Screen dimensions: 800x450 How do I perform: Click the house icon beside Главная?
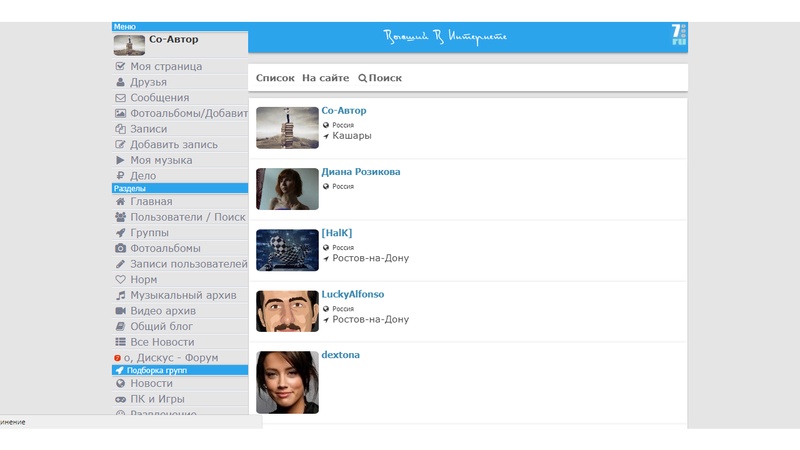pyautogui.click(x=121, y=201)
